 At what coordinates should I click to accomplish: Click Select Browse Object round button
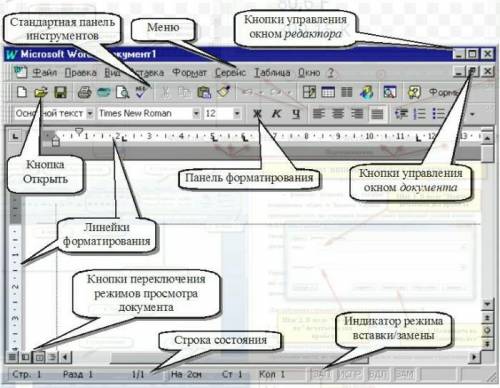487,330
